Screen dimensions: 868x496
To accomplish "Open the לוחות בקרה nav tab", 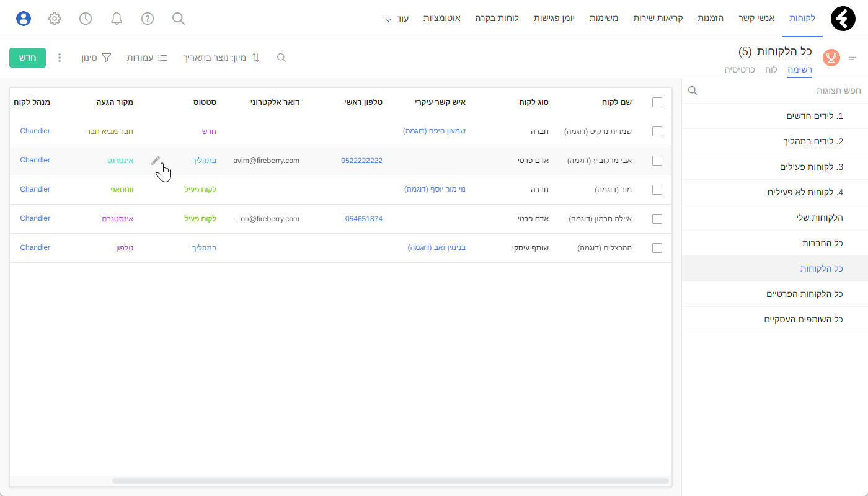I will click(x=497, y=19).
